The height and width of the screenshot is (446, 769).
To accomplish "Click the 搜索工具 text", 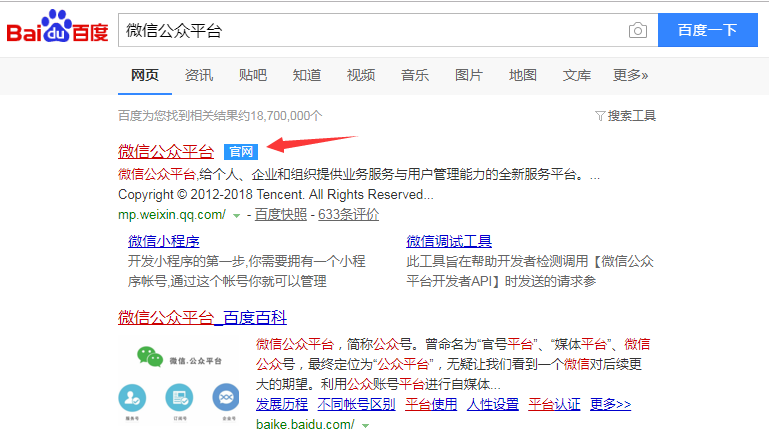I will point(632,116).
